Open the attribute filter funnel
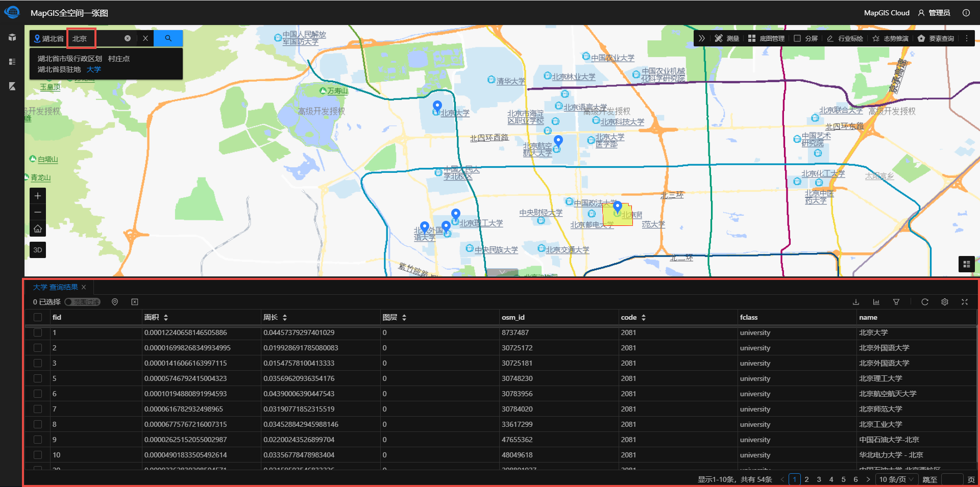The height and width of the screenshot is (487, 980). point(896,302)
